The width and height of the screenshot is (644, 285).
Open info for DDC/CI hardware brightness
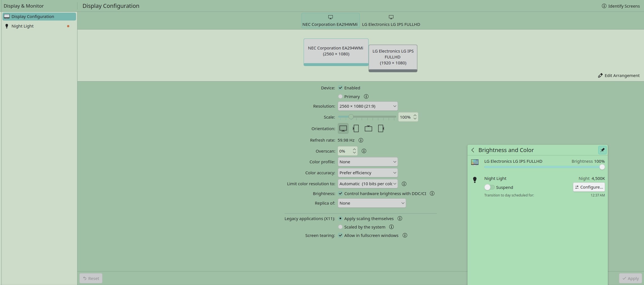click(x=432, y=194)
